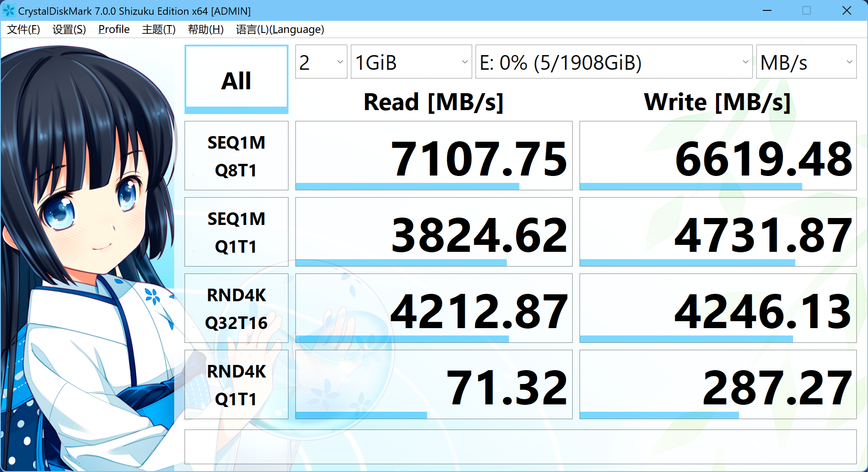Expand the test count dropdown showing 2
Screen dimensions: 868x472
click(321, 62)
